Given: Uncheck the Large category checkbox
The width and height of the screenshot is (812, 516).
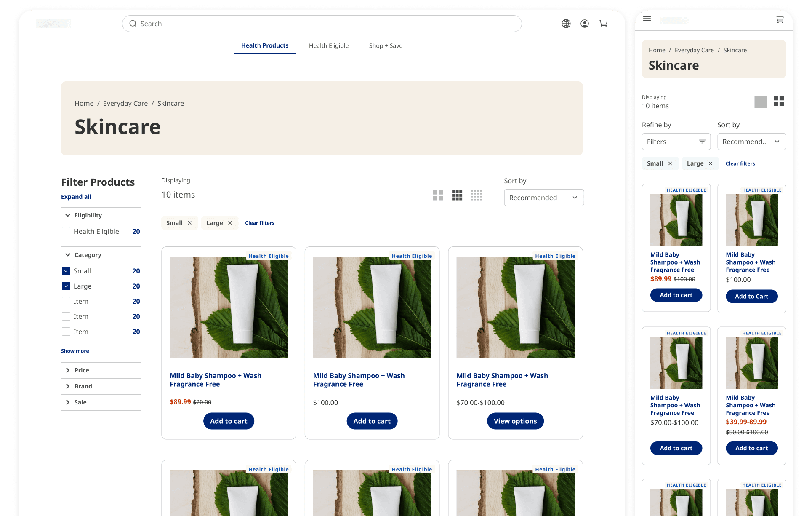Looking at the screenshot, I should click(66, 286).
